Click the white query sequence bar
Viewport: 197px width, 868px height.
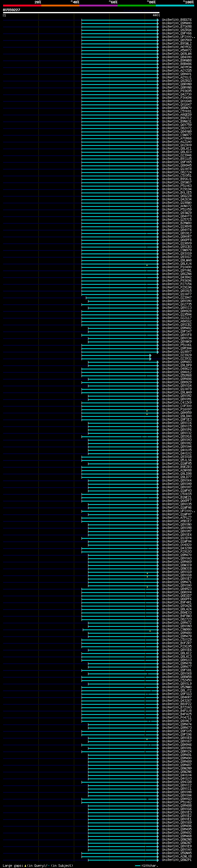point(81,12)
